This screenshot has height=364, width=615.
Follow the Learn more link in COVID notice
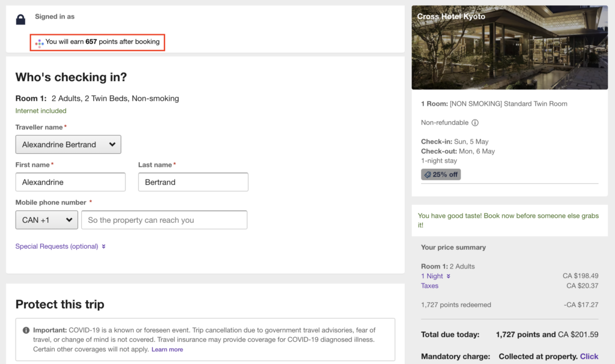point(167,350)
